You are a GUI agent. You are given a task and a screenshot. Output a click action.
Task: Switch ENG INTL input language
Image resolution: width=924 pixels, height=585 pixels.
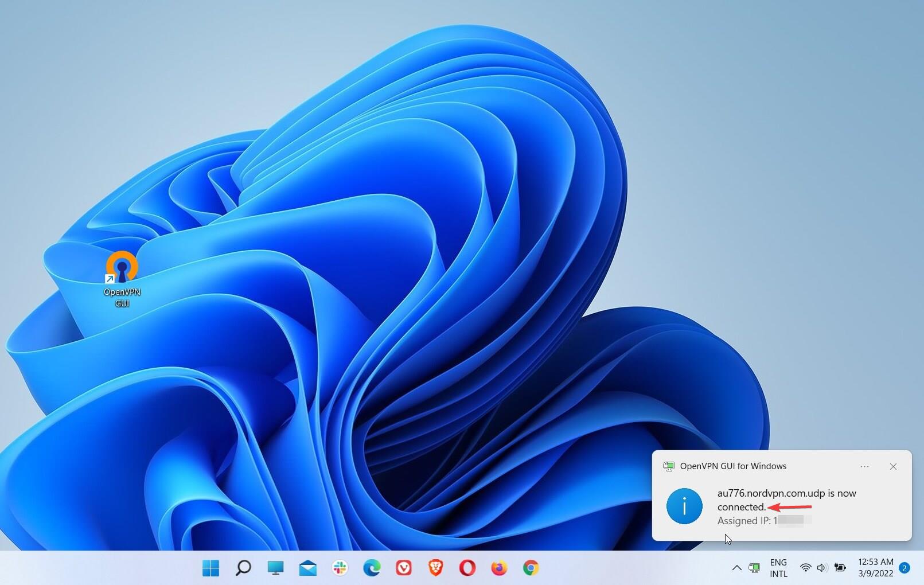pyautogui.click(x=778, y=568)
